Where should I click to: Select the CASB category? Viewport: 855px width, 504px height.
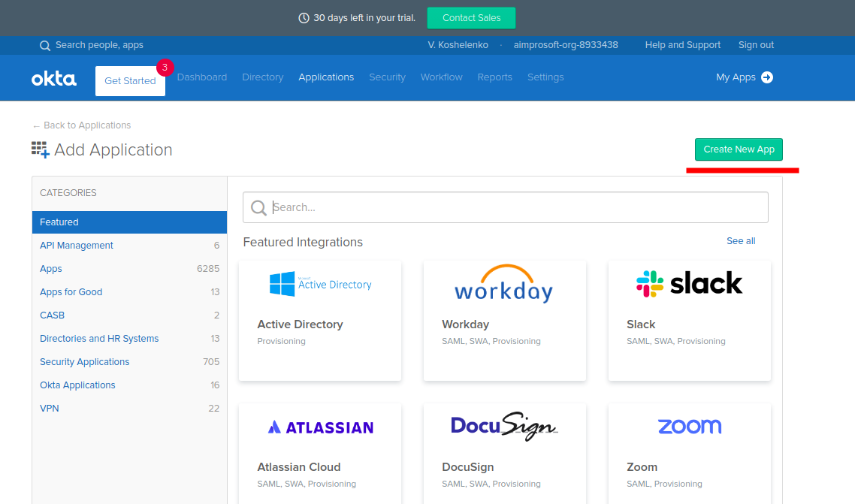click(129, 315)
